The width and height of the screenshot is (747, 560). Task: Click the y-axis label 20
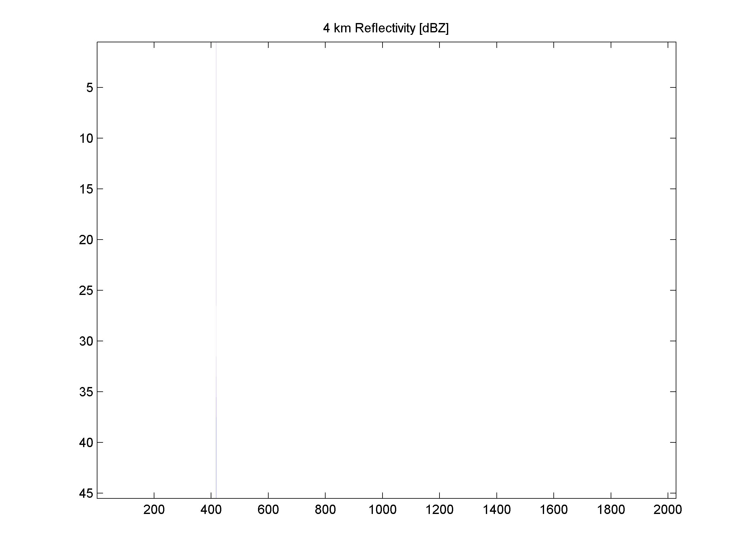pyautogui.click(x=86, y=240)
